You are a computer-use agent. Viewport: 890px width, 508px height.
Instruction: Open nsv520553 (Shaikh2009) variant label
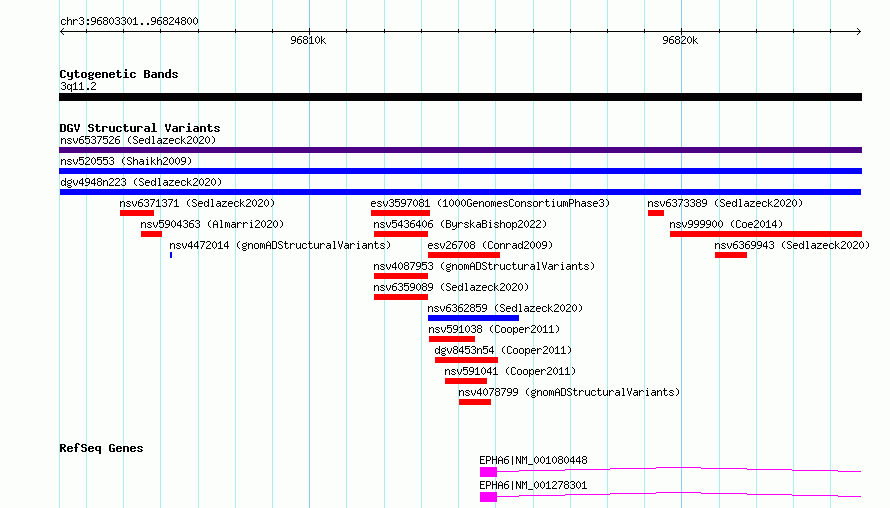(126, 161)
